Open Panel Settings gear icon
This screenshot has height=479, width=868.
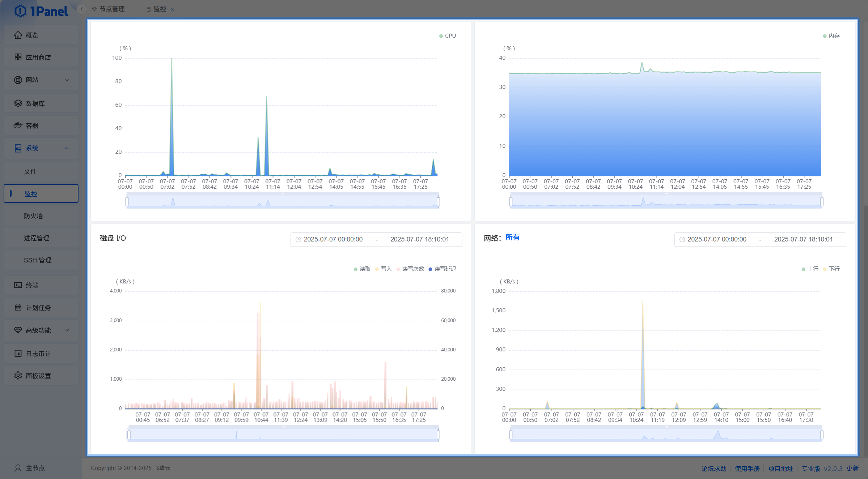pyautogui.click(x=18, y=376)
